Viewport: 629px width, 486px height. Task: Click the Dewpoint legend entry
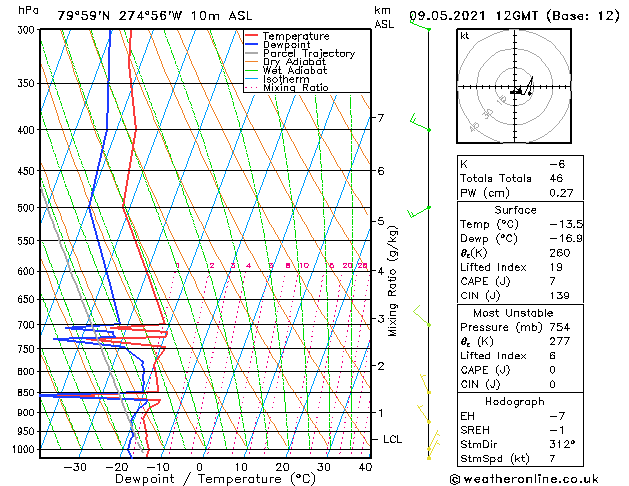(x=278, y=45)
